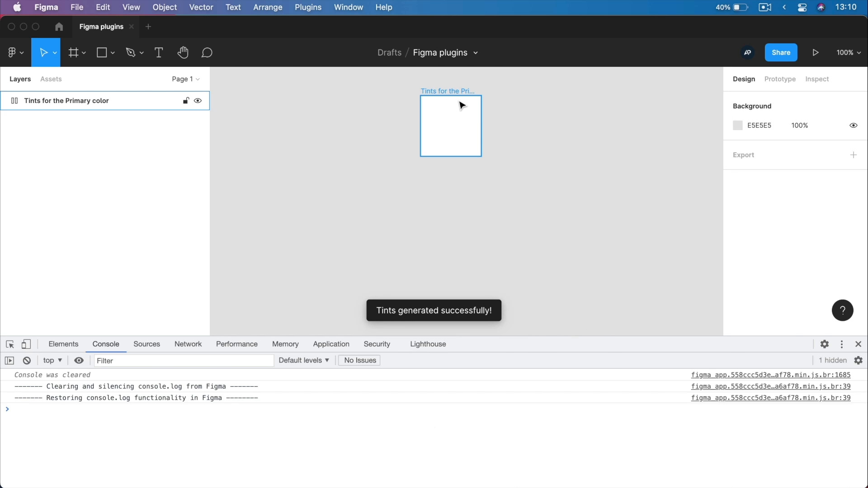
Task: Toggle the Background color visibility eye
Action: pos(853,126)
